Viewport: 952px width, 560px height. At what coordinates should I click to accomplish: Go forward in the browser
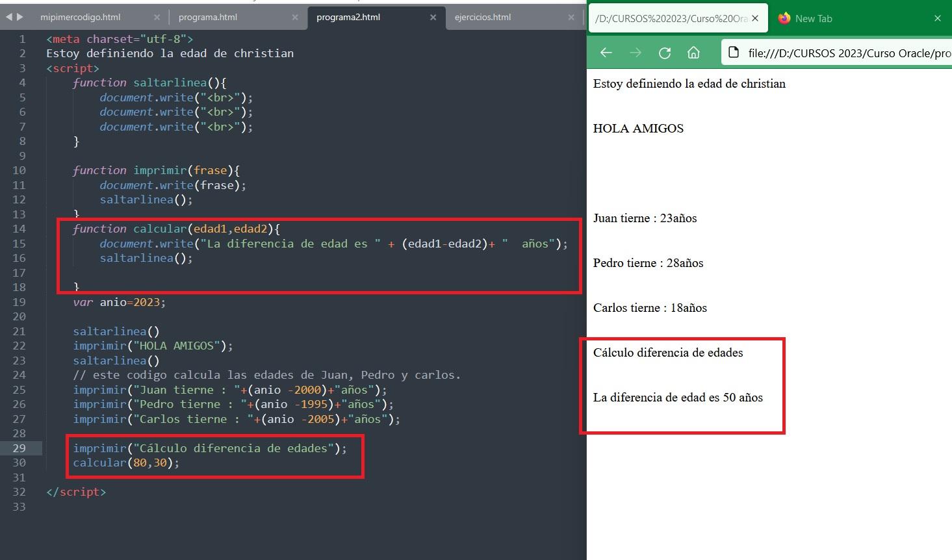click(x=636, y=53)
